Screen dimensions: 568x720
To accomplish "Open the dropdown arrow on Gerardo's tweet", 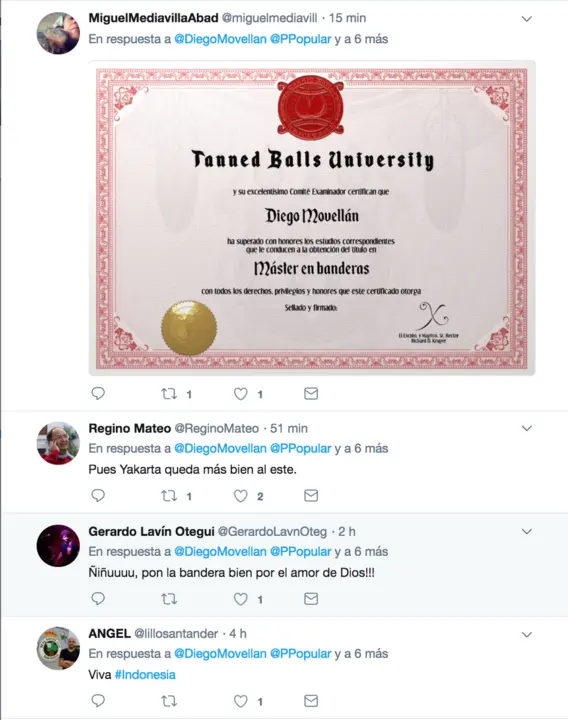I will (x=527, y=531).
